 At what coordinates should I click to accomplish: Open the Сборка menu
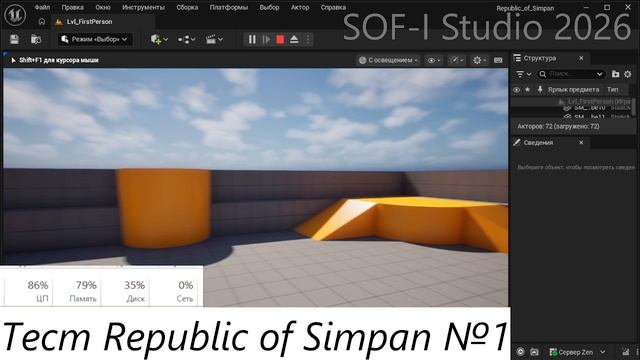pyautogui.click(x=187, y=7)
